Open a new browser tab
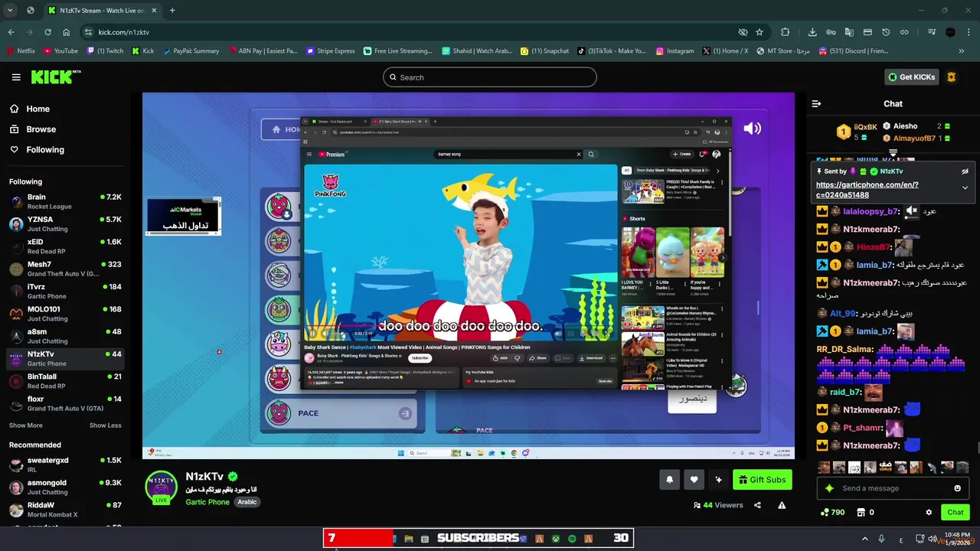 coord(172,11)
